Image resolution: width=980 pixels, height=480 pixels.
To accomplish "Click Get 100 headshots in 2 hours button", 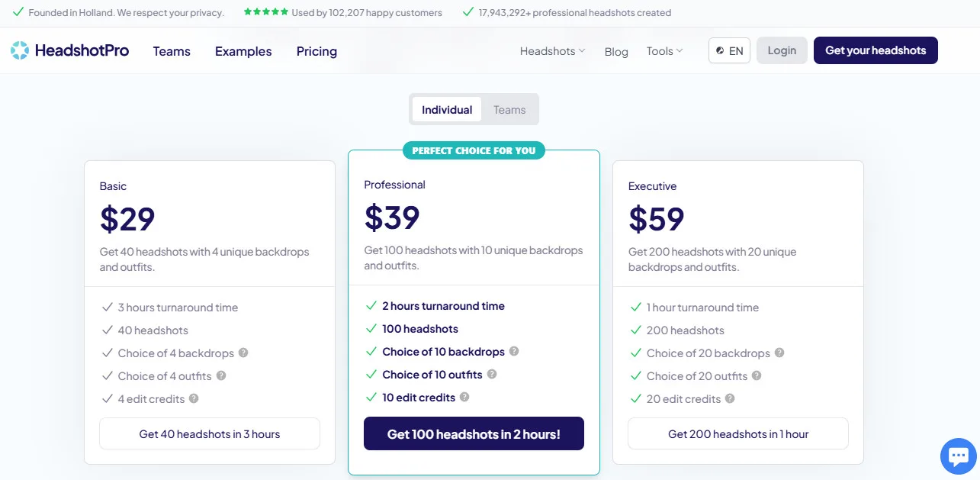I will [x=474, y=433].
